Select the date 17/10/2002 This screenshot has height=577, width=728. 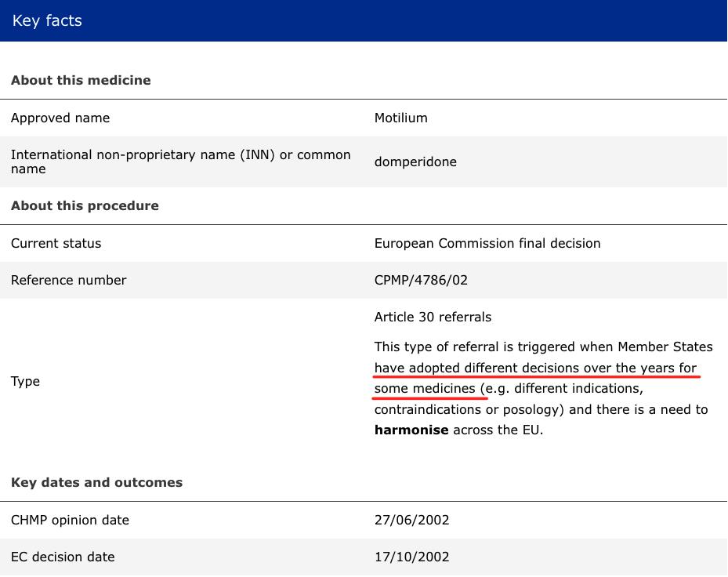click(411, 557)
